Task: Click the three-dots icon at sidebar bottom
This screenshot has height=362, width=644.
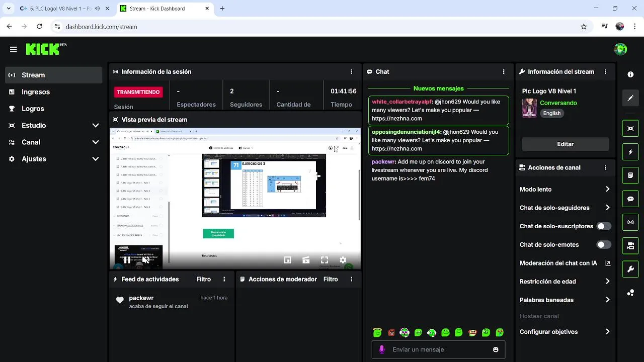Action: [630, 293]
